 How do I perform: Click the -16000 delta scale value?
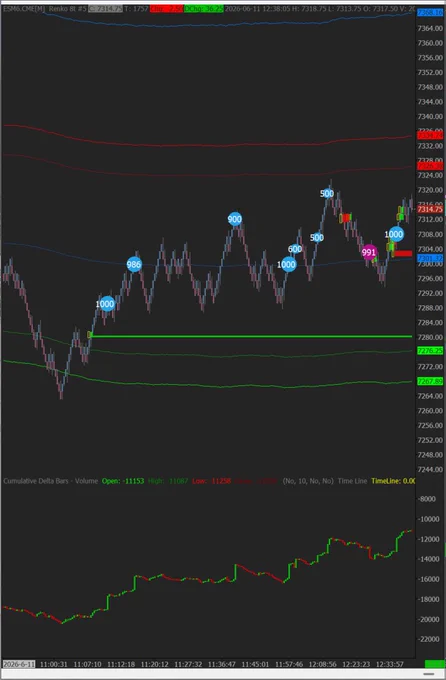(428, 579)
